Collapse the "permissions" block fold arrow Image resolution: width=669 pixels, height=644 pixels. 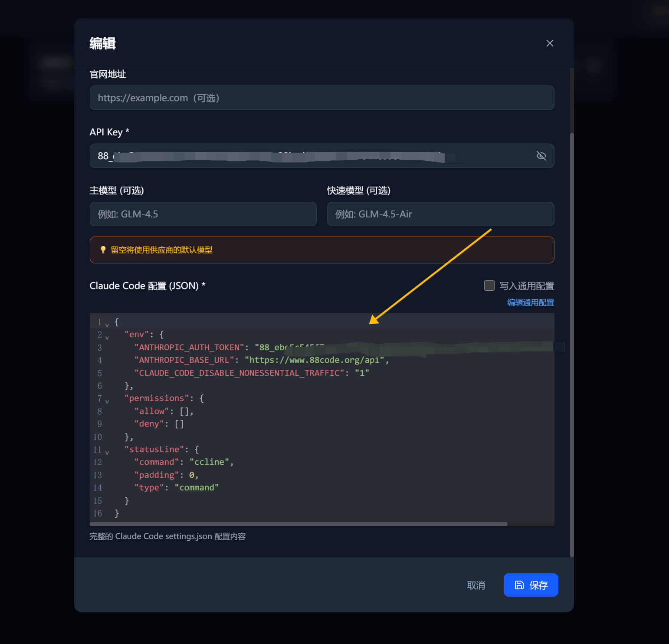(x=107, y=401)
